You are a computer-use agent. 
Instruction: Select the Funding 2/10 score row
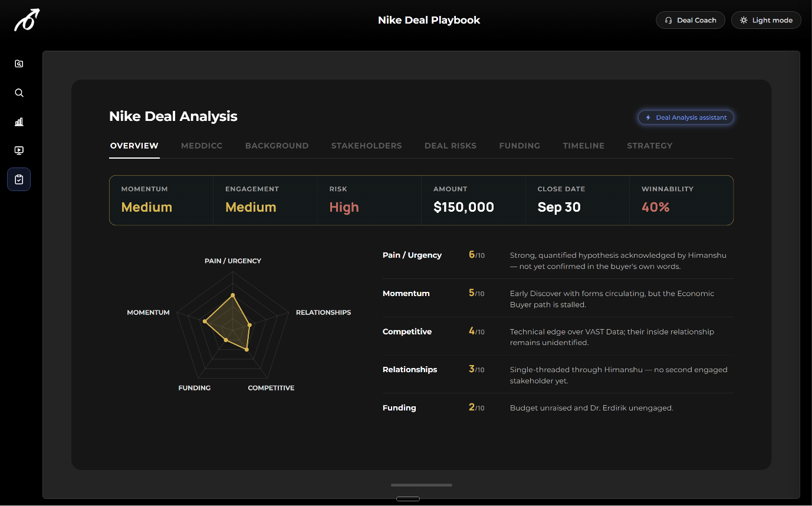coord(558,408)
